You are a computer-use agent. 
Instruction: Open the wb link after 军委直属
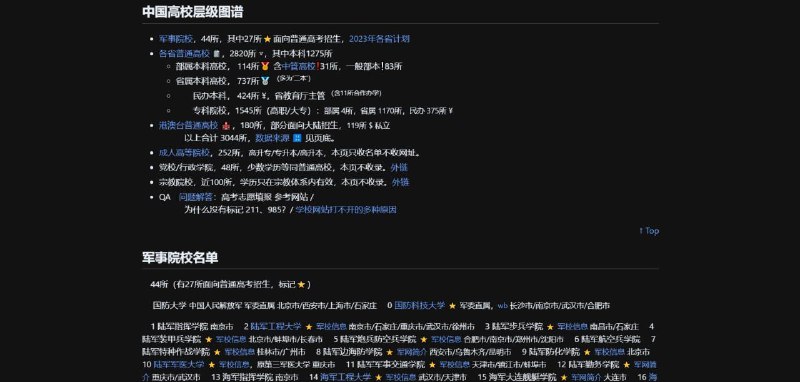pos(503,306)
